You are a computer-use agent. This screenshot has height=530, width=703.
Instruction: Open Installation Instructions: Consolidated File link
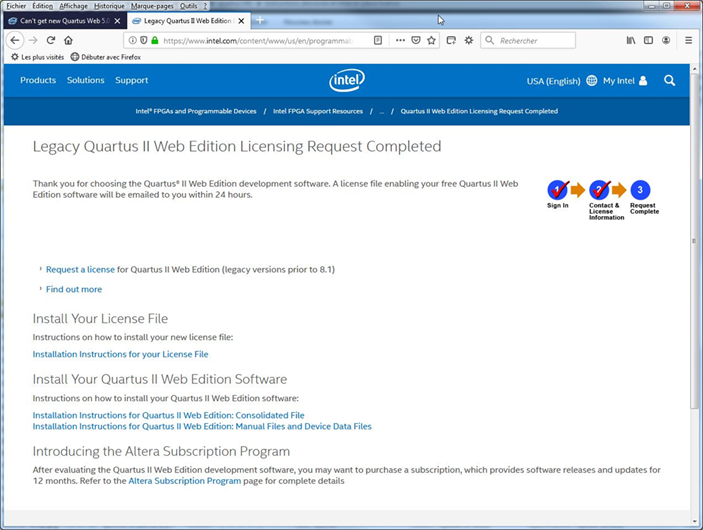point(168,415)
